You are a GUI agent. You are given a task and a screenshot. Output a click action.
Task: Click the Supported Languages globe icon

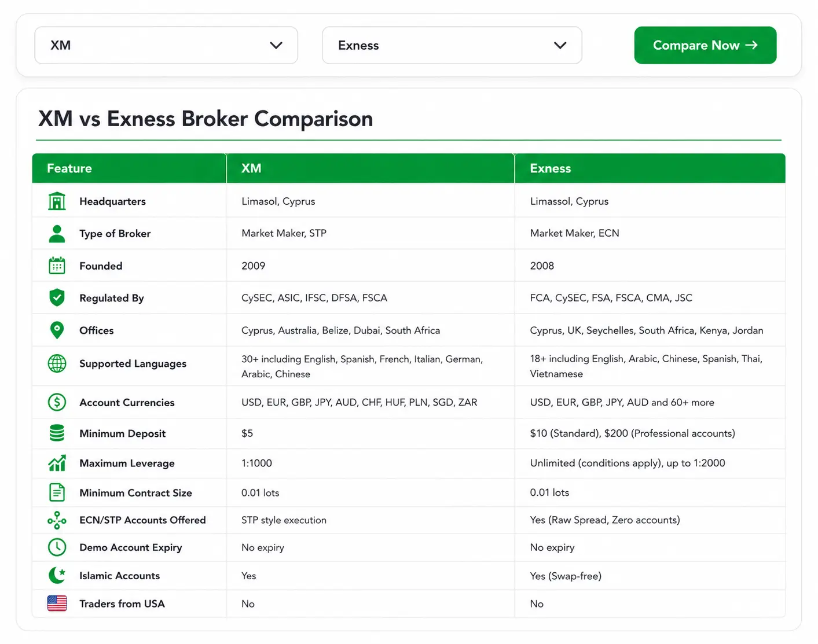point(57,363)
